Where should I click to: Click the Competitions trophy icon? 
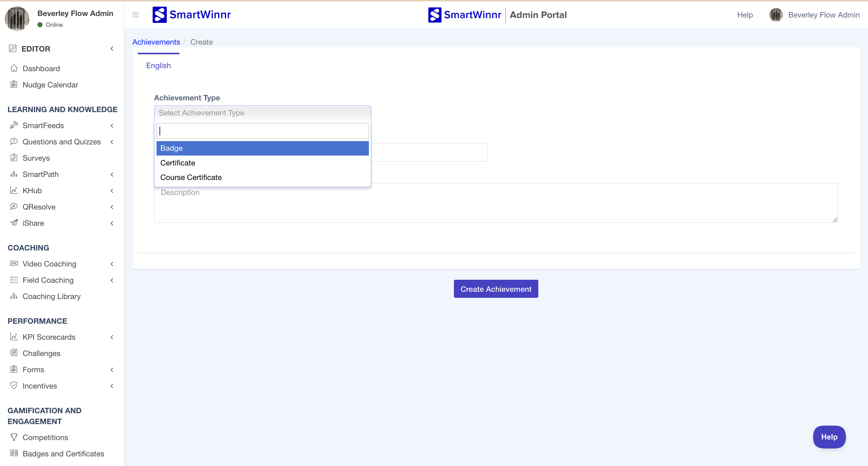click(x=14, y=437)
